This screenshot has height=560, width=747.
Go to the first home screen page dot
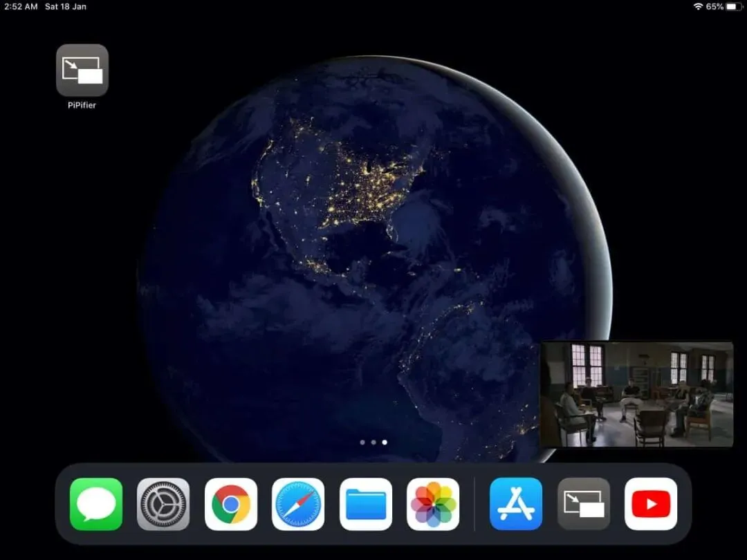362,442
